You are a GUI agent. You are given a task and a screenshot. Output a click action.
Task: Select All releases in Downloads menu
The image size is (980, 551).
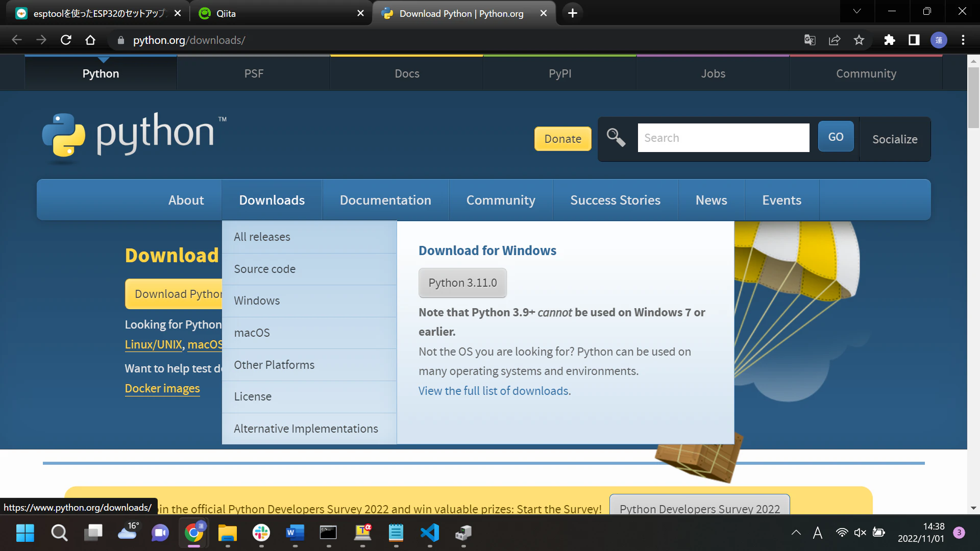(309, 237)
